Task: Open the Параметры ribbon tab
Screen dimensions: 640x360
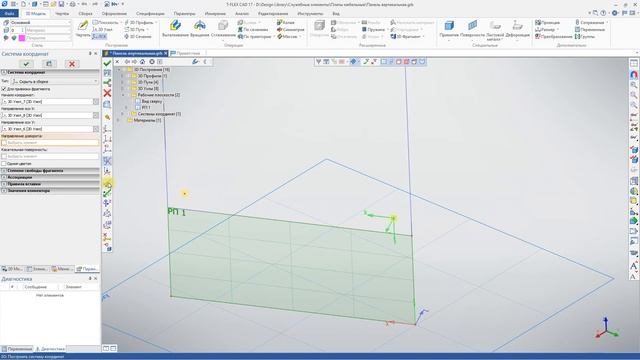Action: coord(184,13)
